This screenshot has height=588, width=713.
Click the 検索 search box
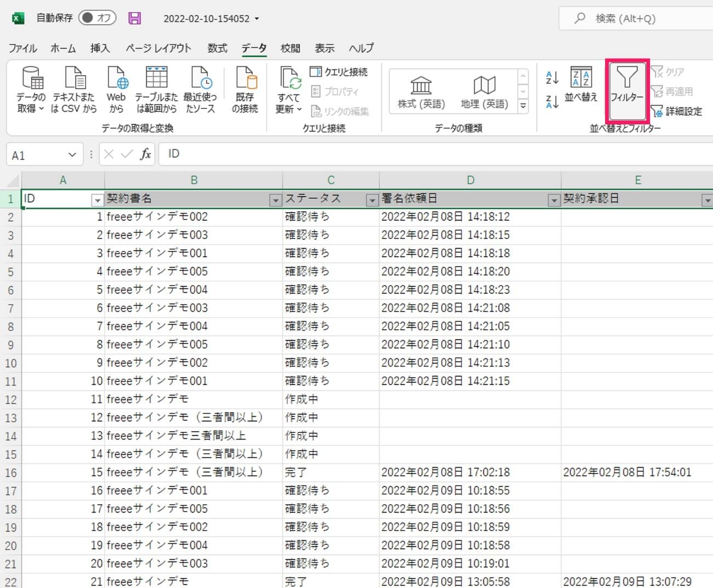coord(636,19)
